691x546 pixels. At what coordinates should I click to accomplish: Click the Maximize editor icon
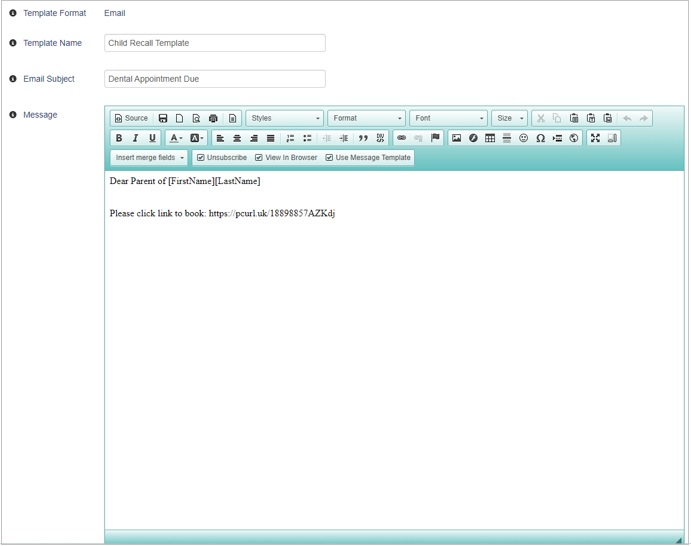[x=595, y=138]
